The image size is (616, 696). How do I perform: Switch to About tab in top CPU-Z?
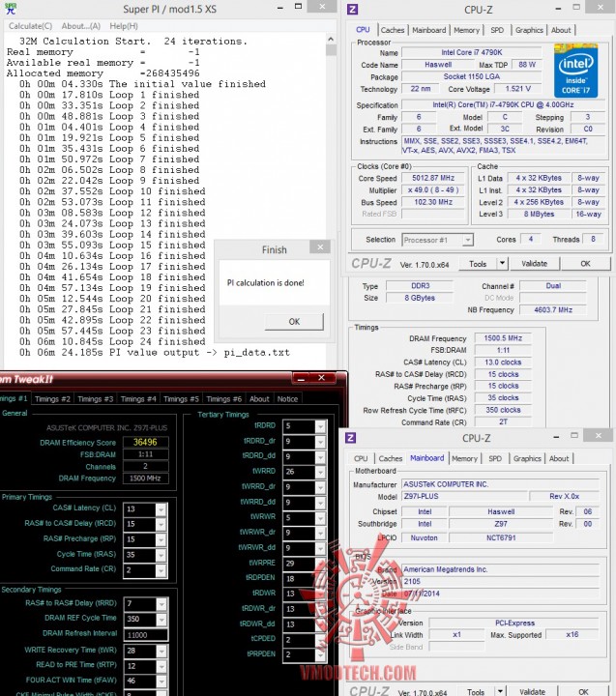tap(561, 30)
